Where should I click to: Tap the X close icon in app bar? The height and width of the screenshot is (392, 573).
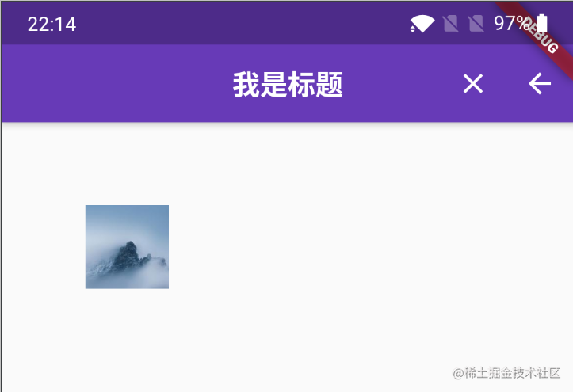click(x=473, y=84)
